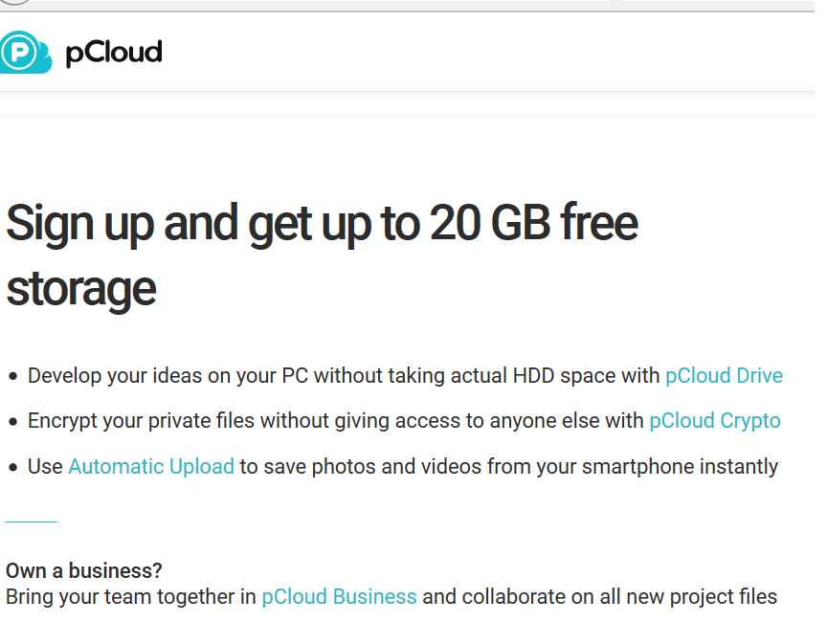Click 'and collaborate on all new project files'

(600, 596)
